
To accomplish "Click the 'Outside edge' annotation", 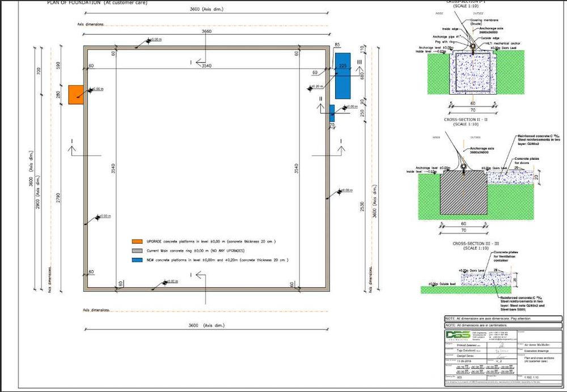I will [490, 38].
